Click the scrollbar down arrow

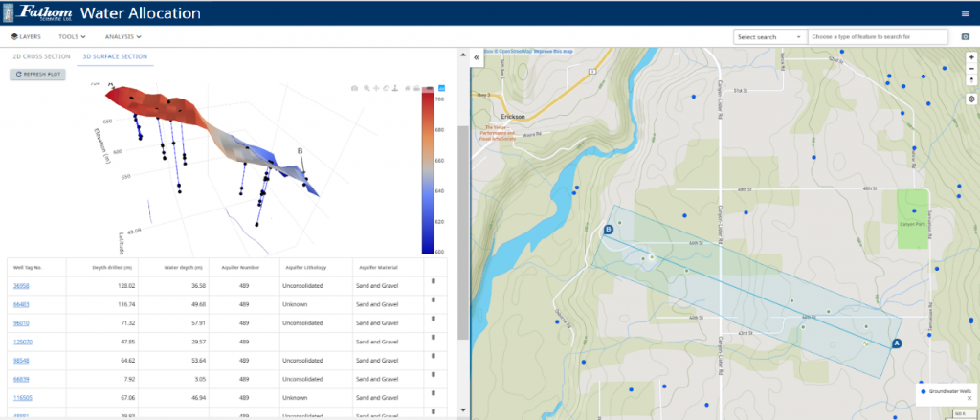click(462, 410)
